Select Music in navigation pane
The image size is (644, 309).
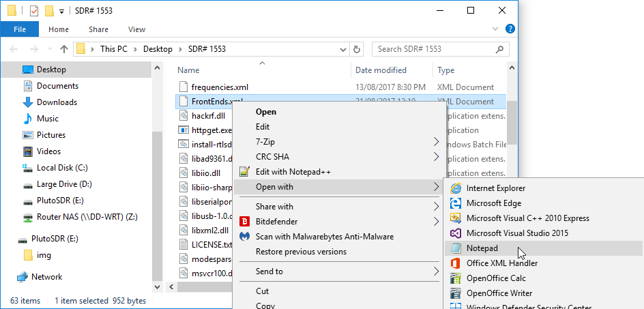(x=48, y=119)
